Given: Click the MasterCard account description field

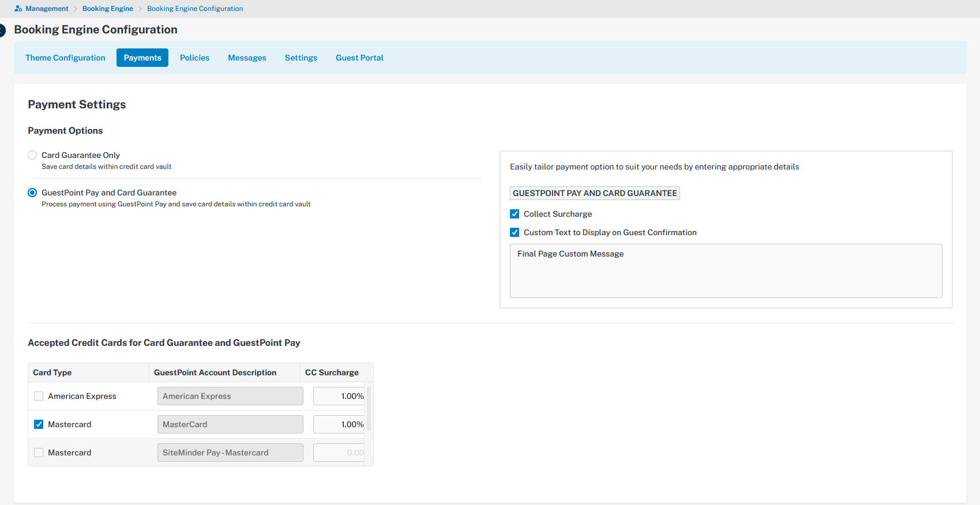Looking at the screenshot, I should pyautogui.click(x=230, y=424).
